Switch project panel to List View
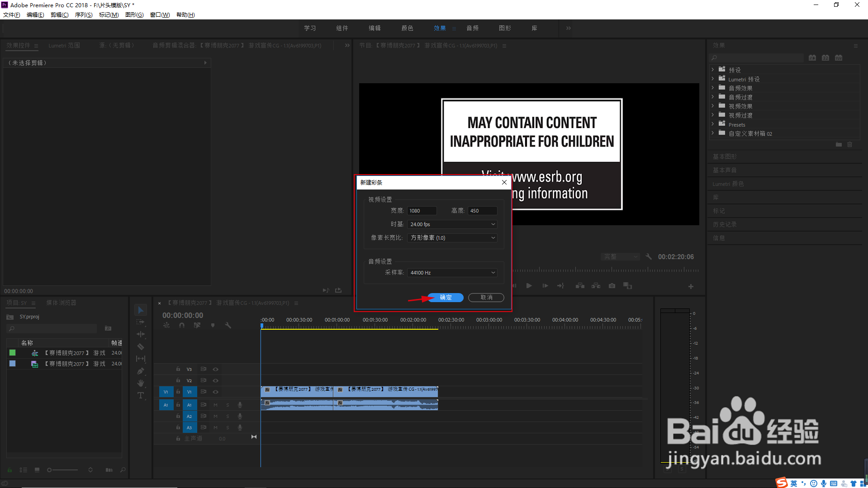Screen dimensions: 868x488 (x=24, y=470)
